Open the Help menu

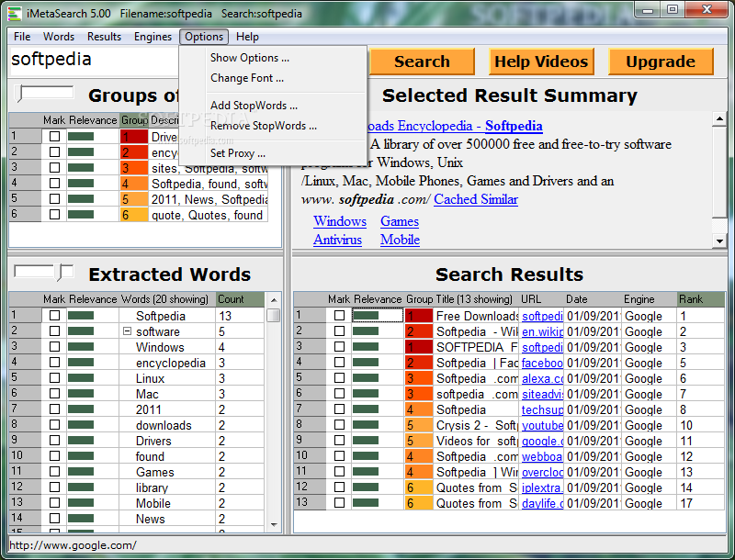(247, 37)
